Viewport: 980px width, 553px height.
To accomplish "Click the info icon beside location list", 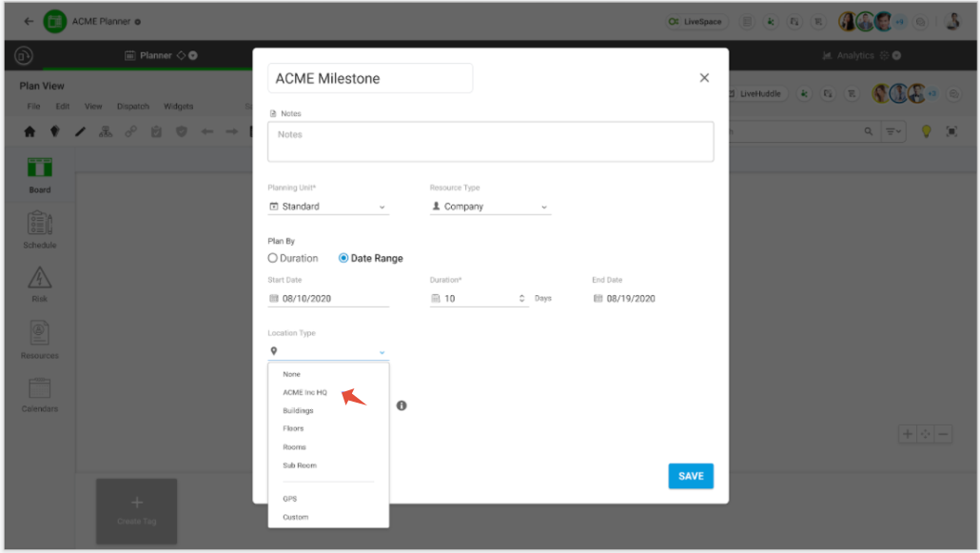I will [x=402, y=405].
